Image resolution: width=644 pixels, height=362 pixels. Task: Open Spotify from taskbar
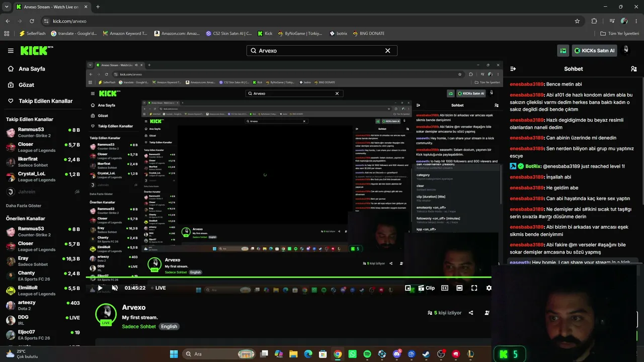click(367, 354)
